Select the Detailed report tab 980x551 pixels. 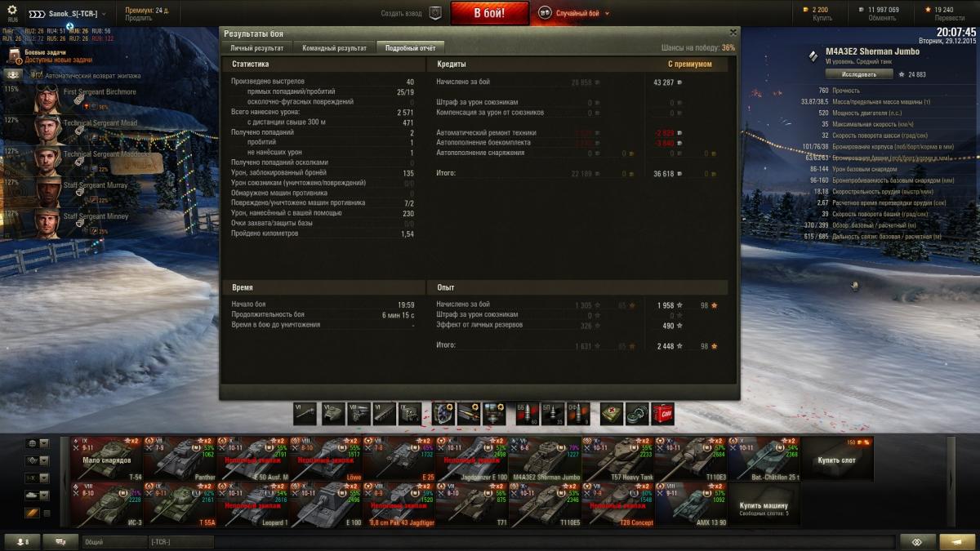point(410,48)
